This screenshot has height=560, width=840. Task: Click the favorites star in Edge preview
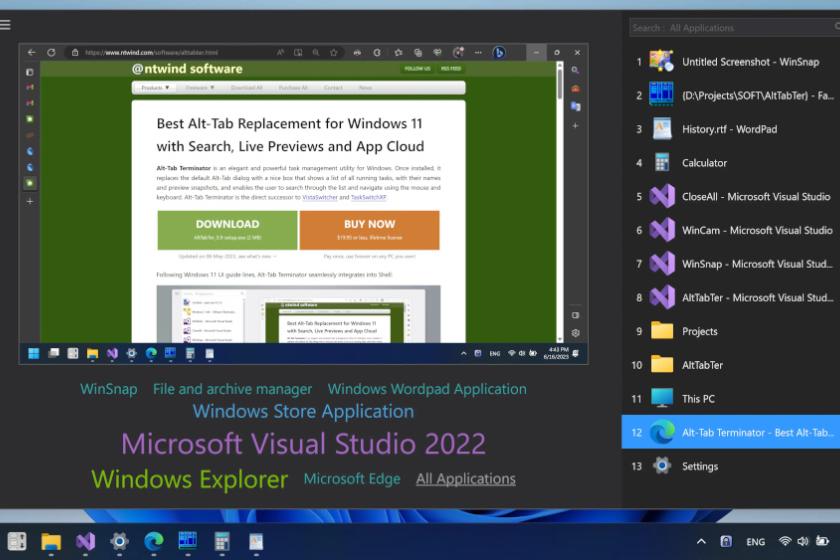coord(334,53)
